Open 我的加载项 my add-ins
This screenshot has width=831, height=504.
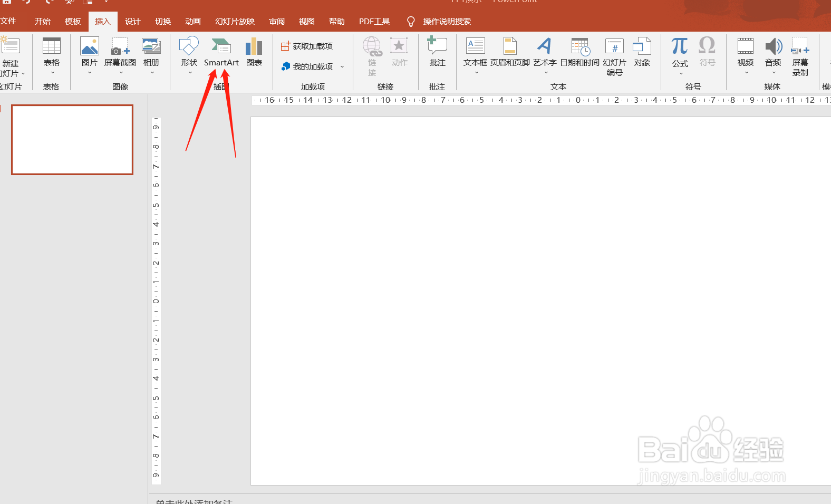click(x=307, y=66)
